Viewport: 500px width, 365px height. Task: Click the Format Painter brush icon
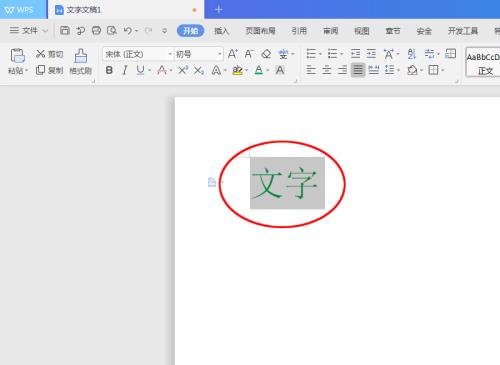tap(81, 56)
